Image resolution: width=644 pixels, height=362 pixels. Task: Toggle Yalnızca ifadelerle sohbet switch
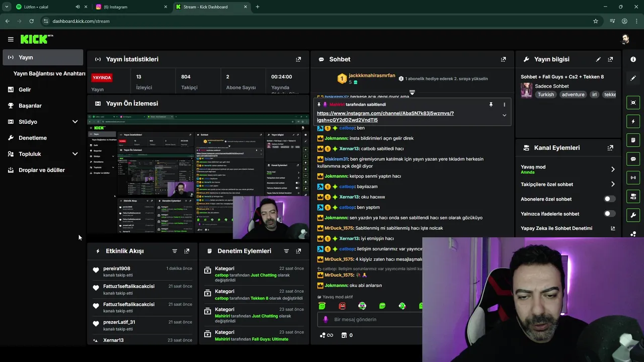point(609,214)
